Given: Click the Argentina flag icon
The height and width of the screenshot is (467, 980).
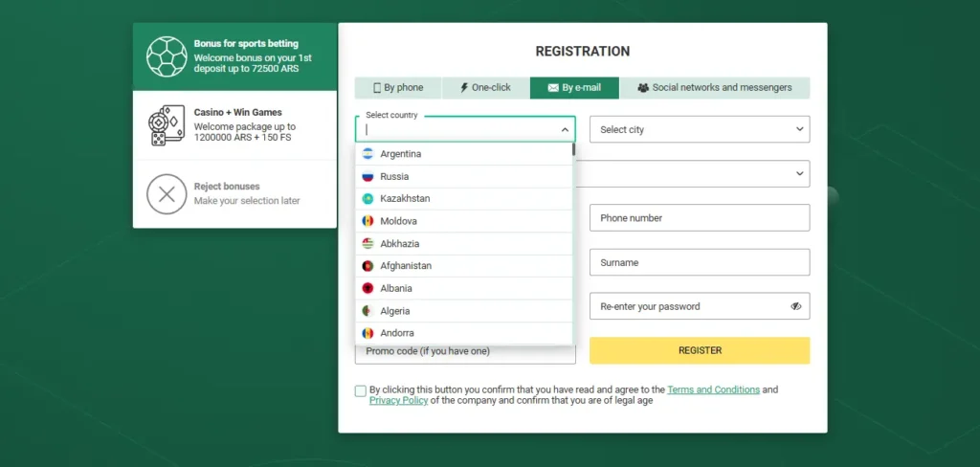Looking at the screenshot, I should [x=367, y=154].
